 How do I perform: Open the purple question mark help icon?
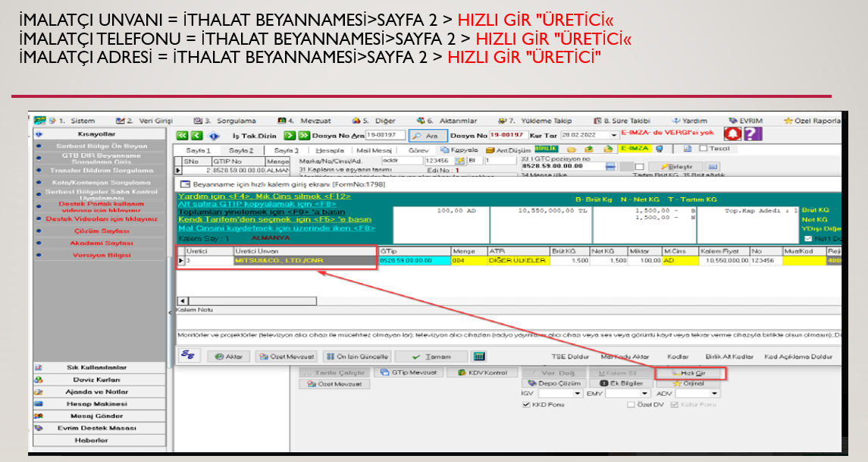pos(753,134)
